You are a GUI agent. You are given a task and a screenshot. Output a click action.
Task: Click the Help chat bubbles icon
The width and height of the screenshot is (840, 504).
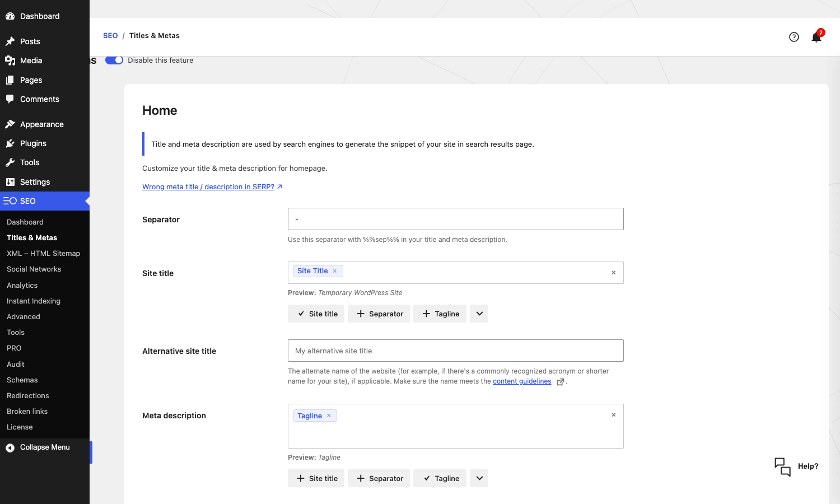coord(782,466)
